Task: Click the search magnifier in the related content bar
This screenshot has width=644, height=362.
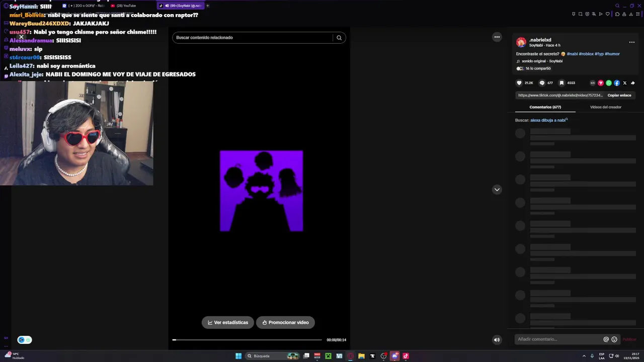Action: (x=339, y=38)
